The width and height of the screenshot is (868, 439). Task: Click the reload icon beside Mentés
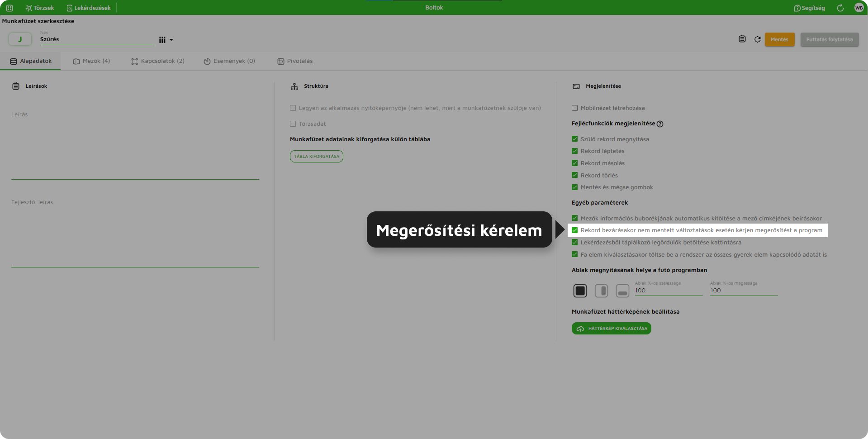758,39
